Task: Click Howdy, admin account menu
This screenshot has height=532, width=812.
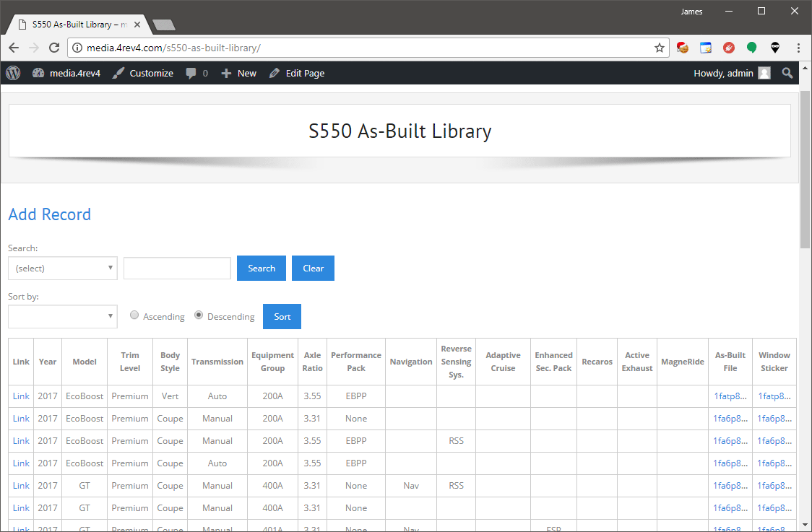Action: (x=723, y=73)
